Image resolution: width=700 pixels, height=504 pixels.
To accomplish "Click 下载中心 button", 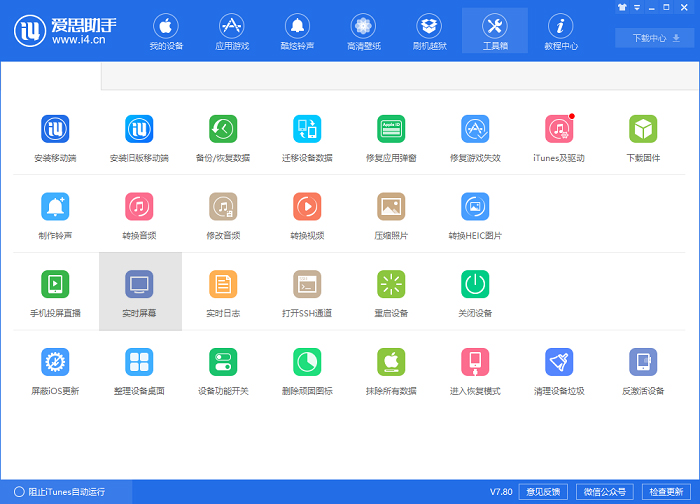I will click(x=654, y=38).
